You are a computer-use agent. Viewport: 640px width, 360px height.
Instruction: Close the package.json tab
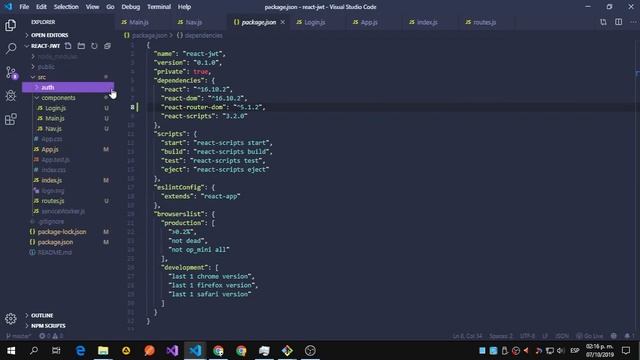(282, 22)
